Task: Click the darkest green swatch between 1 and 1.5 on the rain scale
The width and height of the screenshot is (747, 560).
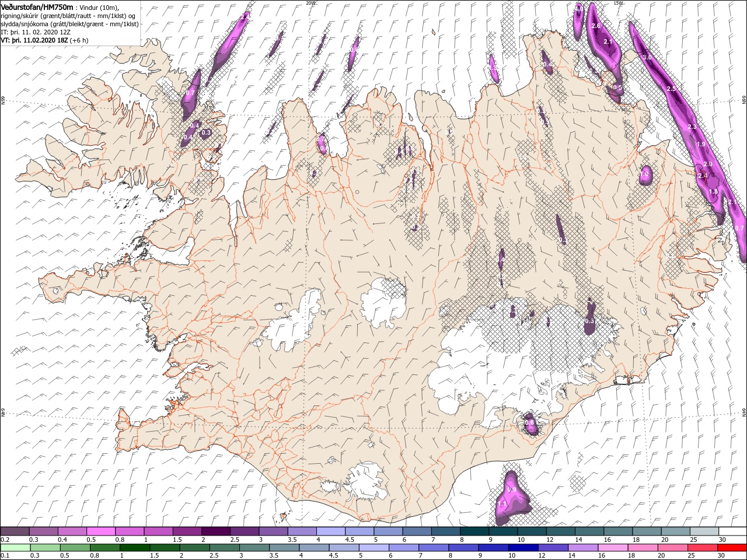Action: (135, 547)
